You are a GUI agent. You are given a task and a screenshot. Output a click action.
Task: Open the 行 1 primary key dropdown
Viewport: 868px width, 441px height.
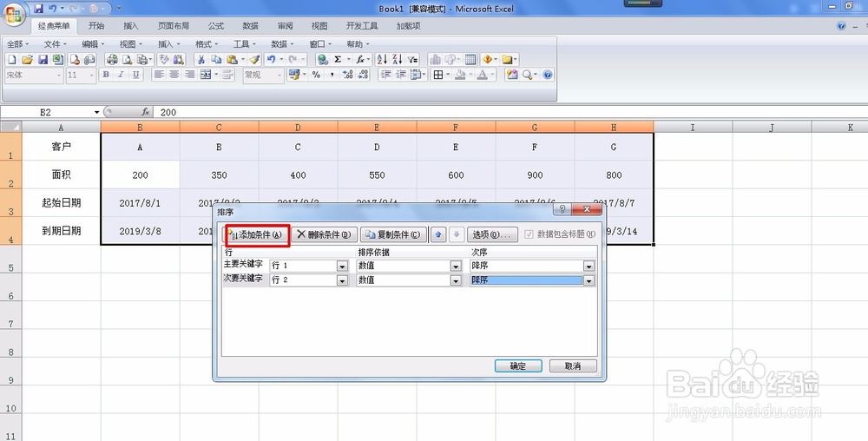(x=342, y=267)
